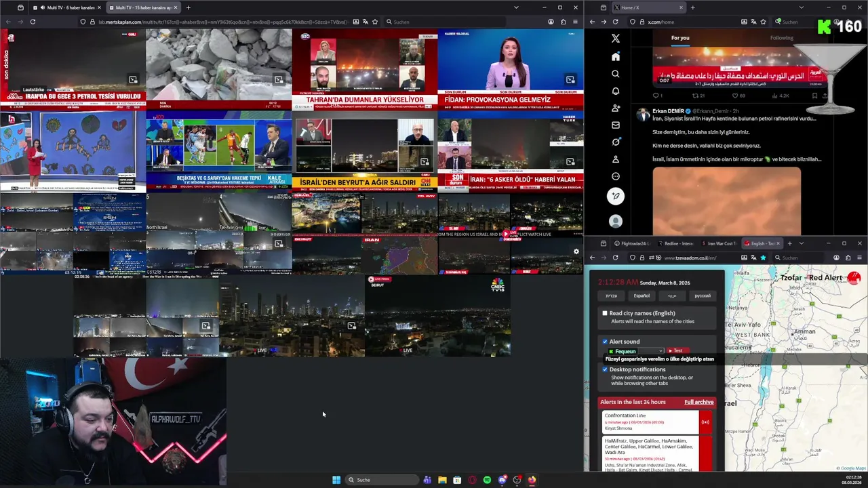Open the Full archive link

(x=698, y=402)
